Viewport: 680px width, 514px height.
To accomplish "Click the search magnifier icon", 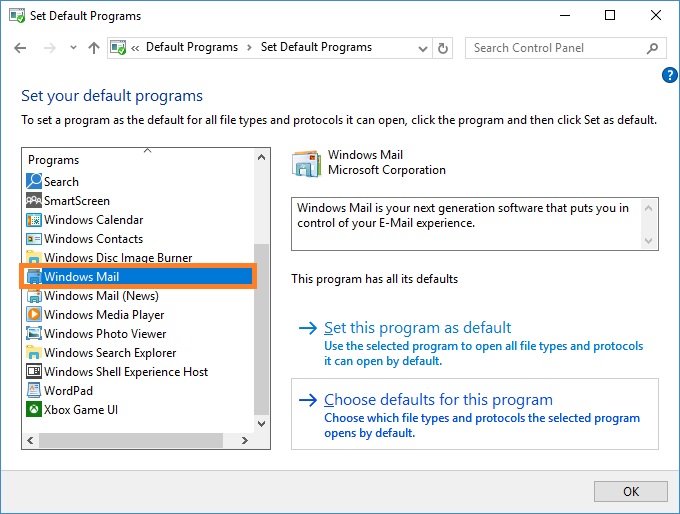I will coord(652,48).
